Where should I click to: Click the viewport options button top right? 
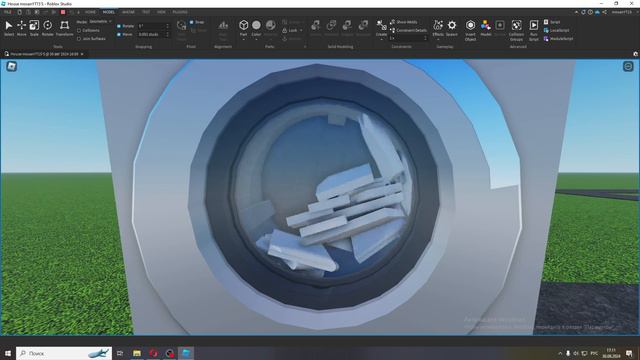pyautogui.click(x=628, y=66)
